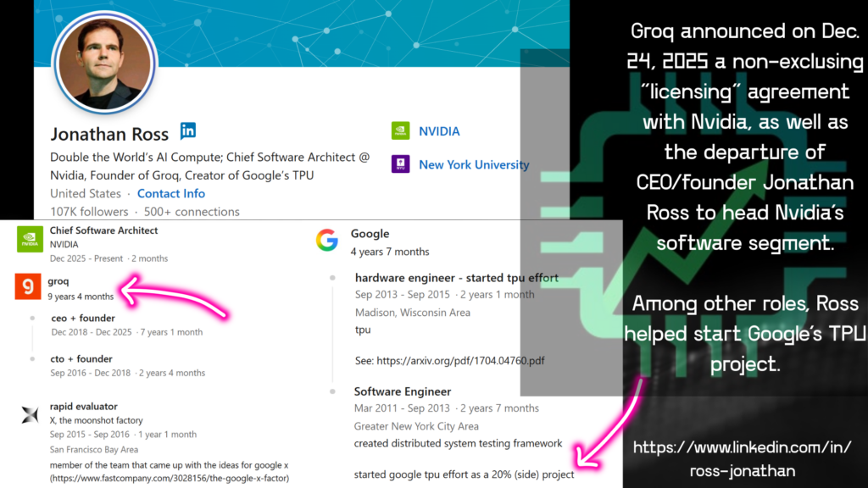Click the NVIDIA eye logo beside Chief Software Architect
The height and width of the screenshot is (488, 868).
[29, 238]
